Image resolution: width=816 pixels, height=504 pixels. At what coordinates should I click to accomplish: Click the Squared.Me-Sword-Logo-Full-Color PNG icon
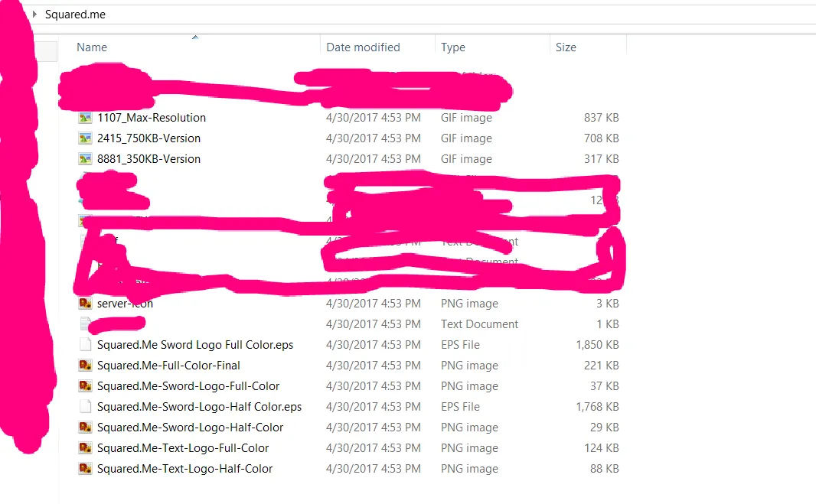pyautogui.click(x=85, y=386)
